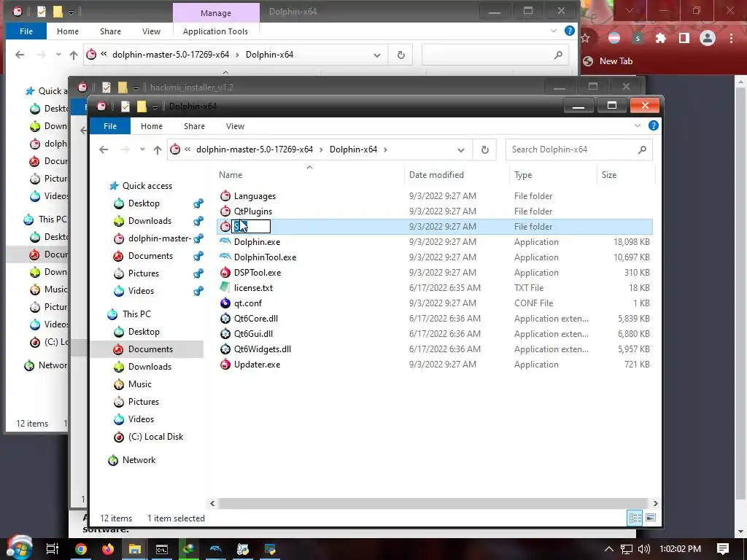Open the File tab in front window
Viewport: 747px width, 560px height.
[110, 125]
